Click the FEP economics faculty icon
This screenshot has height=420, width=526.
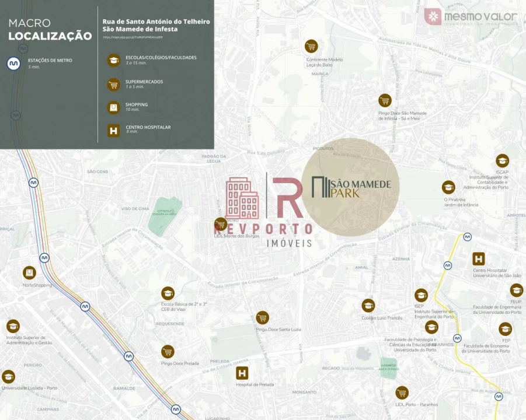[506, 329]
